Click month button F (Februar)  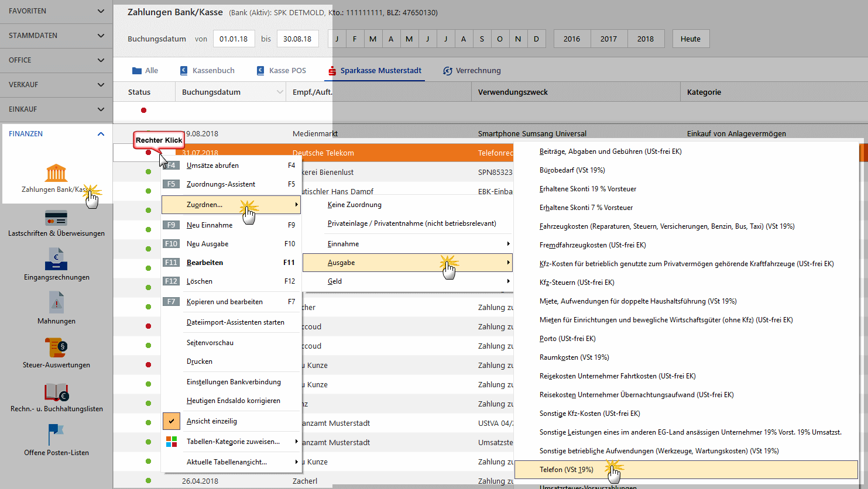355,39
